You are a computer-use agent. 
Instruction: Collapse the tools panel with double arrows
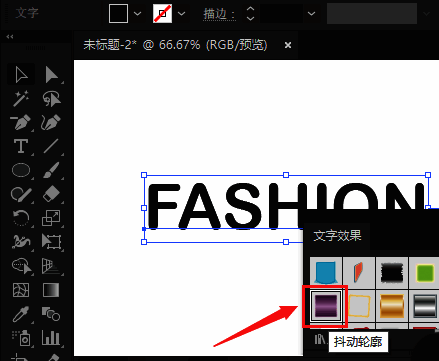pyautogui.click(x=10, y=37)
